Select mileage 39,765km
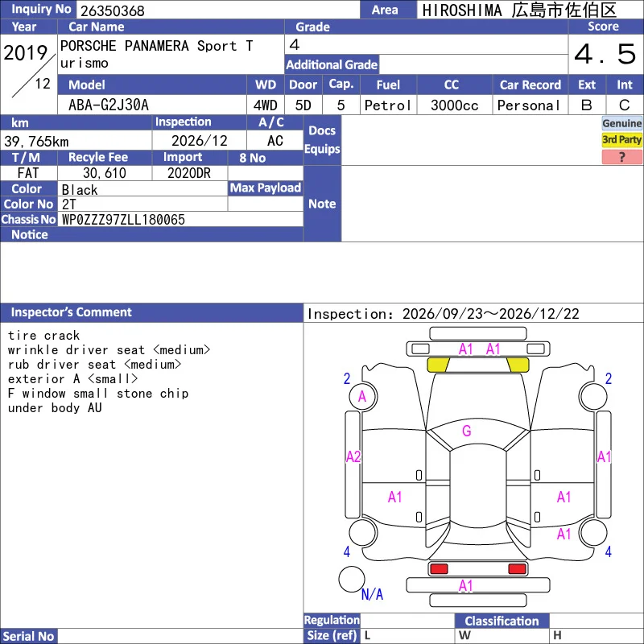The image size is (644, 644). tap(36, 142)
